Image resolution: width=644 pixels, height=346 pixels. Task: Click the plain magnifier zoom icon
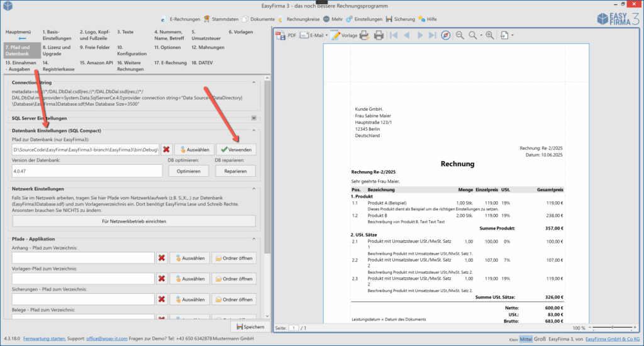pos(473,35)
